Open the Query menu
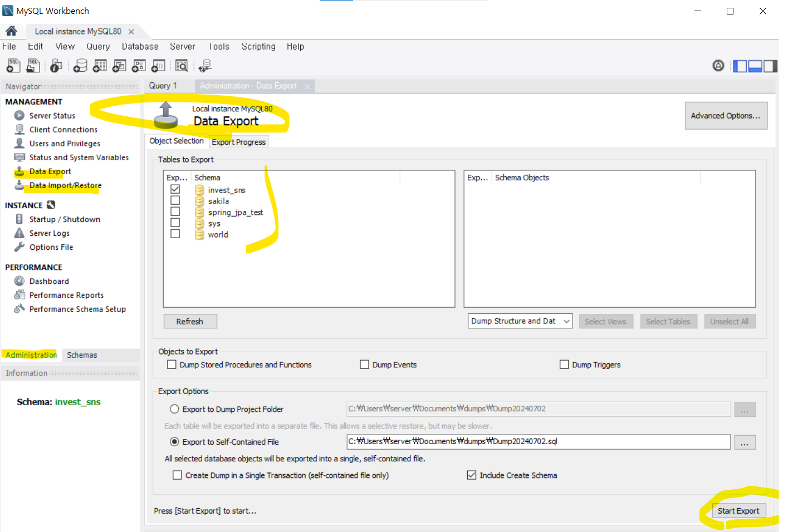The image size is (788, 532). (x=98, y=47)
